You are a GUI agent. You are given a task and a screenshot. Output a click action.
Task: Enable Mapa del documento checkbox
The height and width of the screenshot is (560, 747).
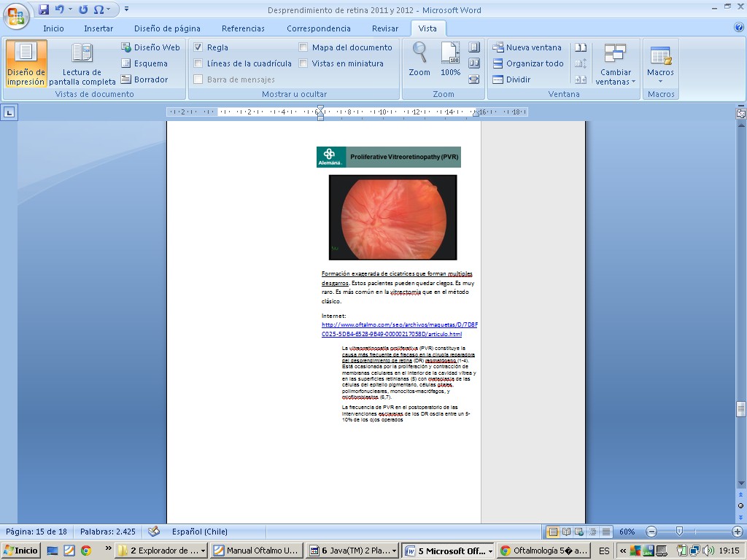[x=303, y=47]
